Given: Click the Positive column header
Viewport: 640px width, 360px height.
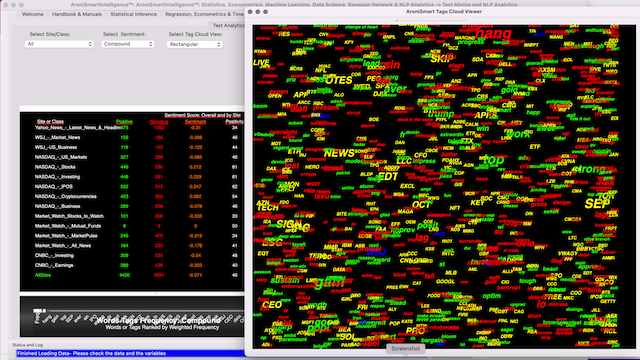Looking at the screenshot, I should click(x=124, y=122).
